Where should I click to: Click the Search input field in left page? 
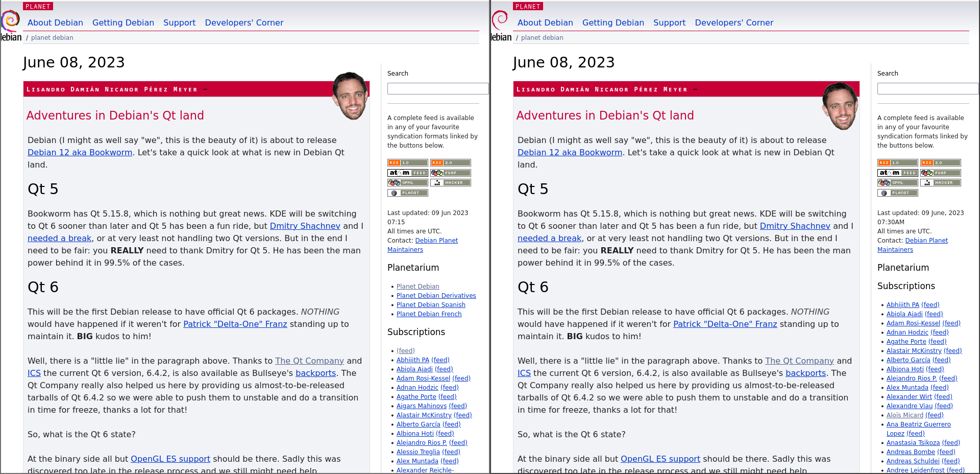click(437, 88)
